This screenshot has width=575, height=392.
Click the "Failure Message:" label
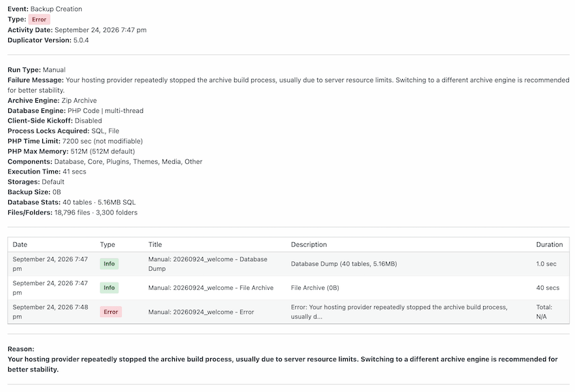35,80
